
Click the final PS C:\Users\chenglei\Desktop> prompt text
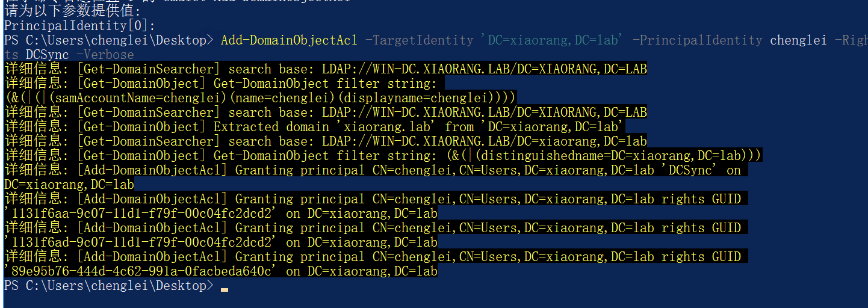point(108,286)
